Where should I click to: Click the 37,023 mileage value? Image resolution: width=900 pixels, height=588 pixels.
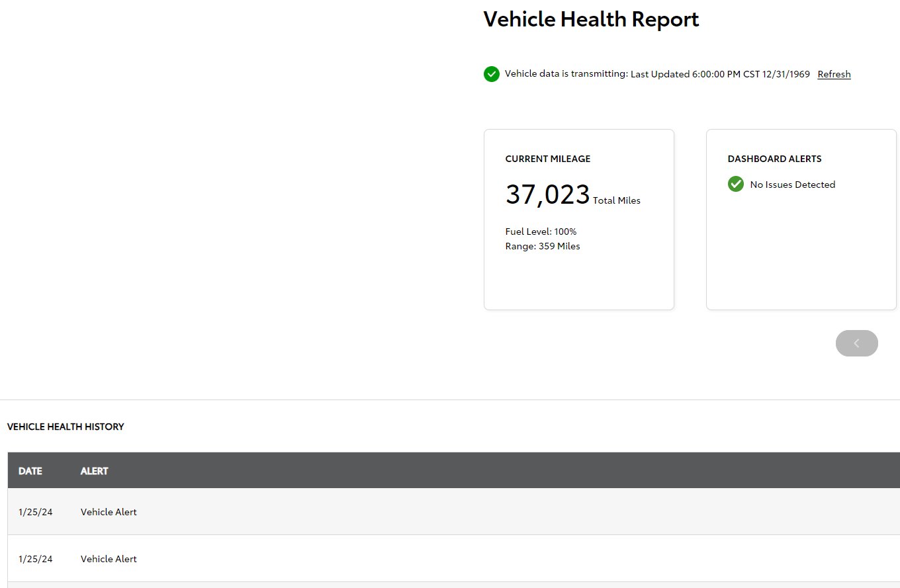(x=547, y=194)
